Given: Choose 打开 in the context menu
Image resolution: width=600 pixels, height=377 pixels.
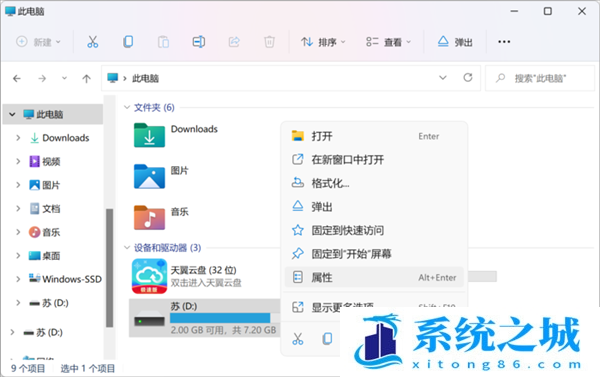Looking at the screenshot, I should coord(374,136).
